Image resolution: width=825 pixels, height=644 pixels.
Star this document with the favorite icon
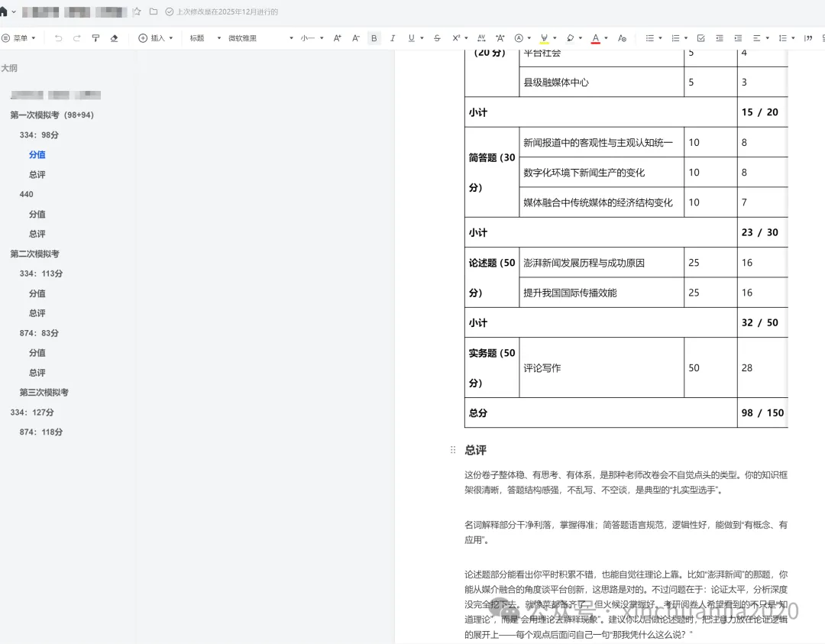click(137, 11)
